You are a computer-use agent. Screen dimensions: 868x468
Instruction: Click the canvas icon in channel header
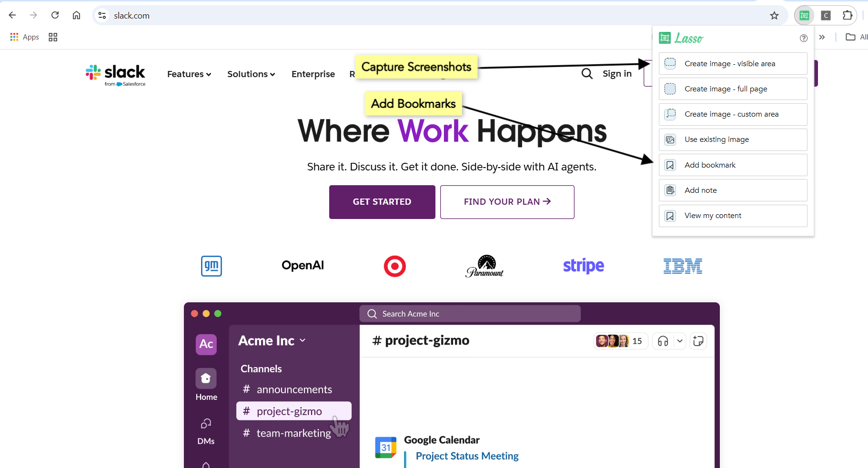(698, 341)
